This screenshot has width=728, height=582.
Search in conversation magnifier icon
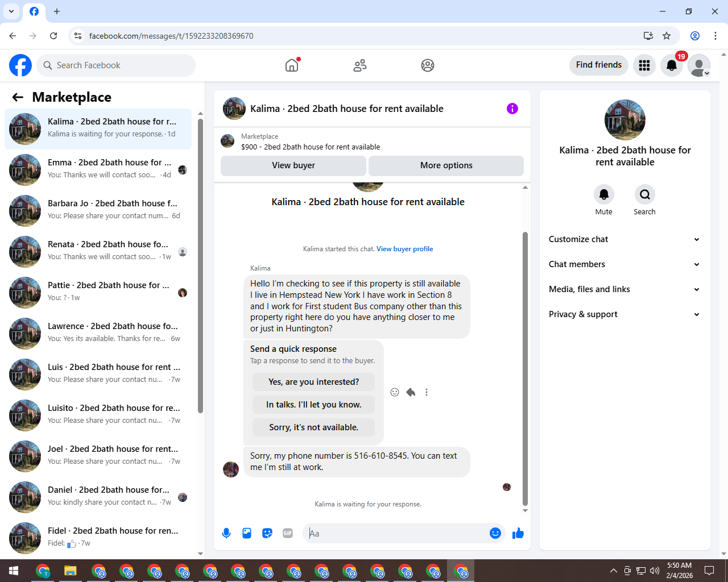(x=644, y=194)
